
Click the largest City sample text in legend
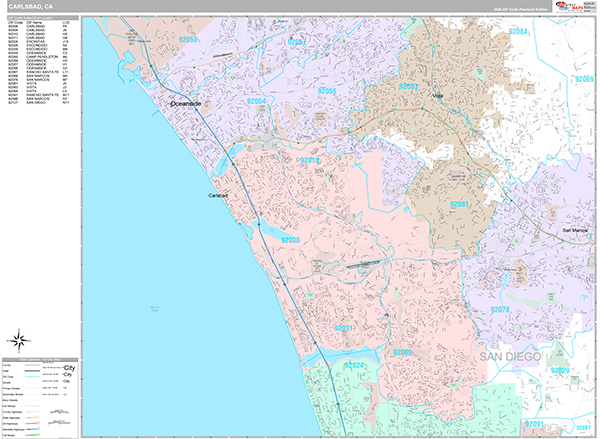point(69,368)
